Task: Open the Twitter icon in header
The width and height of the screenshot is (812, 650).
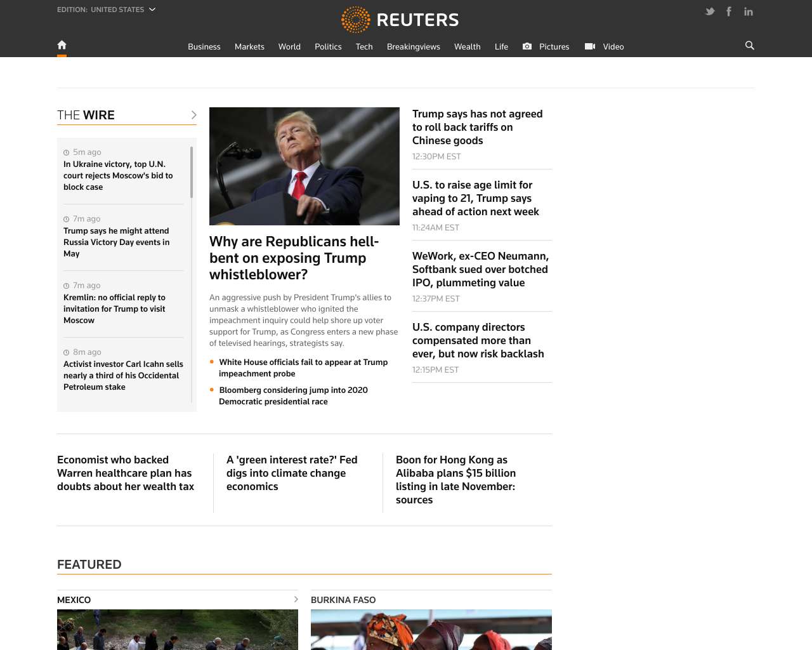Action: 710,11
